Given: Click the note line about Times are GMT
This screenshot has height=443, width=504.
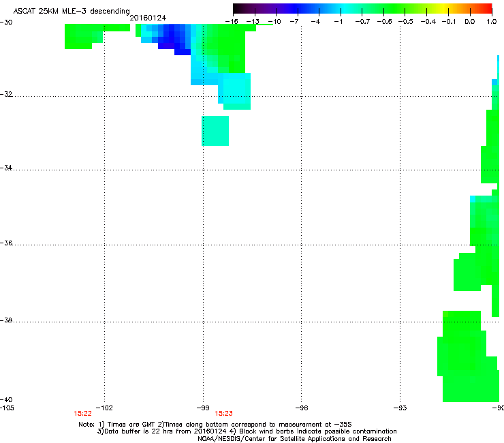Looking at the screenshot, I should (215, 425).
